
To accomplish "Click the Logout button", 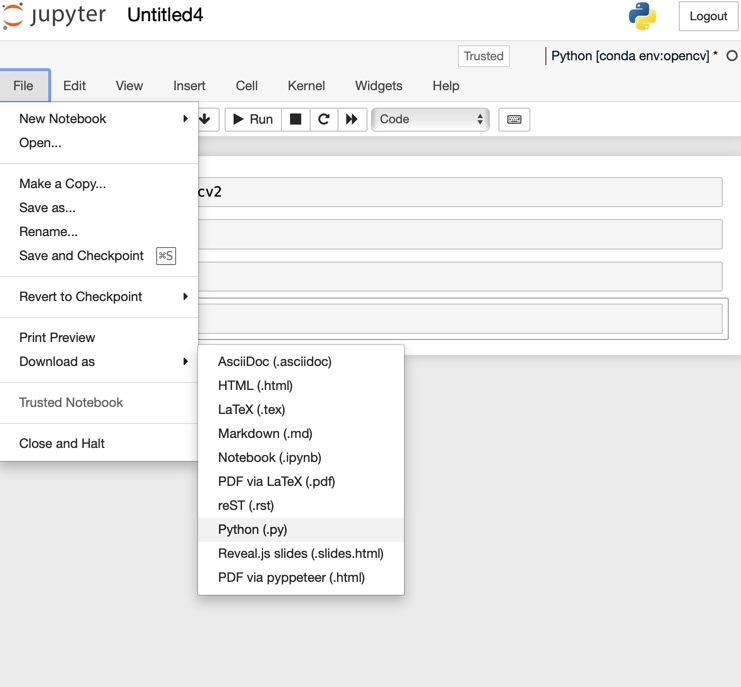I will (708, 16).
